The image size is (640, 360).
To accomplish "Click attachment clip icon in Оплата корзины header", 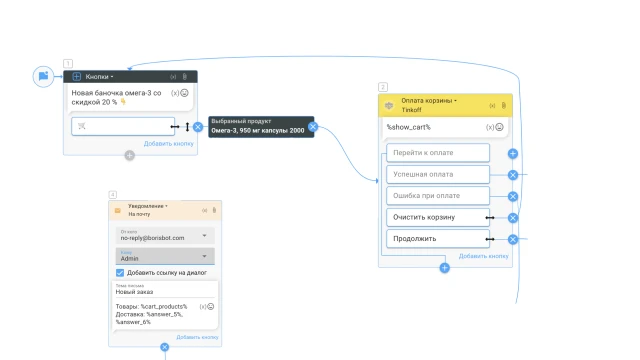I will tap(504, 105).
